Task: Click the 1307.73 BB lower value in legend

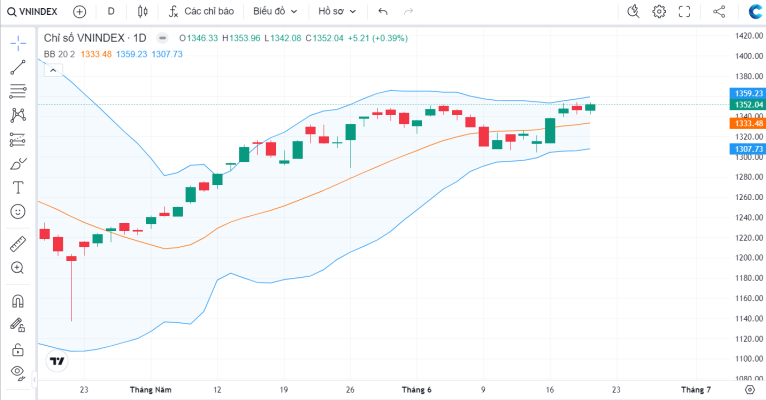Action: point(167,54)
